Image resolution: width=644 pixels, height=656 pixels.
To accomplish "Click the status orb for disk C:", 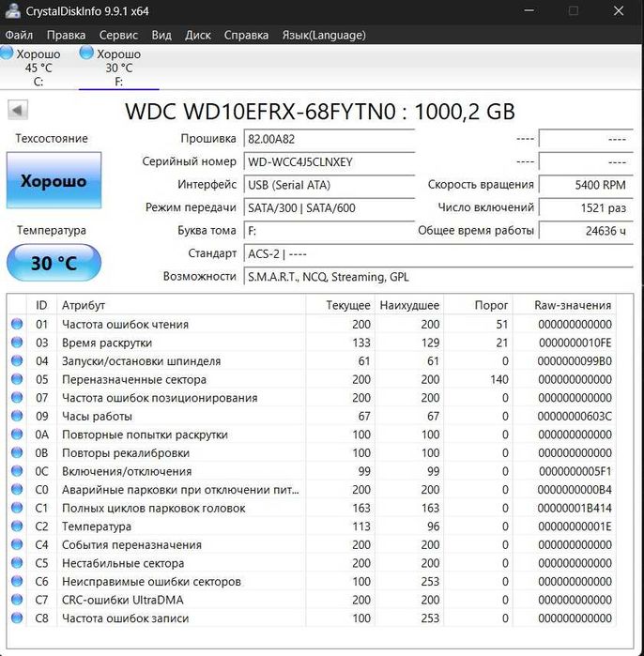I will [x=7, y=53].
